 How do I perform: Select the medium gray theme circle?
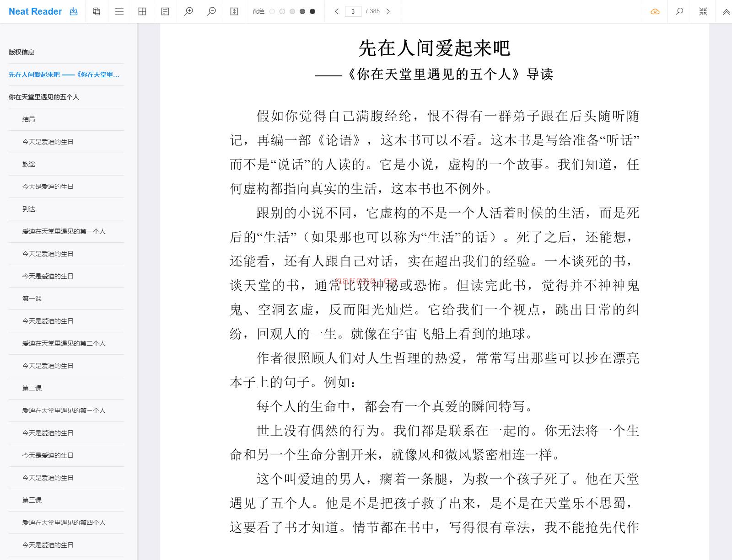coord(292,11)
